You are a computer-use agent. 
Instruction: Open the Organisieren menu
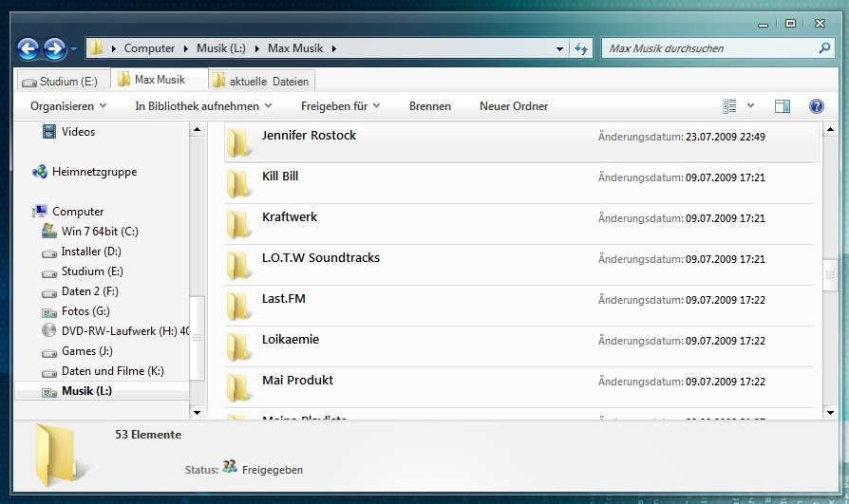(68, 106)
